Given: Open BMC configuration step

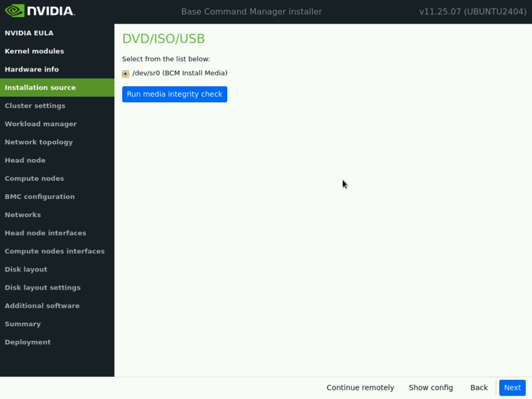Looking at the screenshot, I should click(x=57, y=197).
